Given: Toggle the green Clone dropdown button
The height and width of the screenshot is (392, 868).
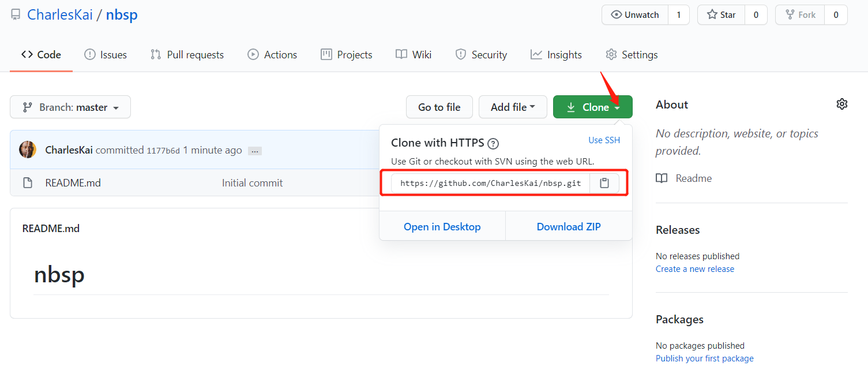Looking at the screenshot, I should tap(593, 107).
